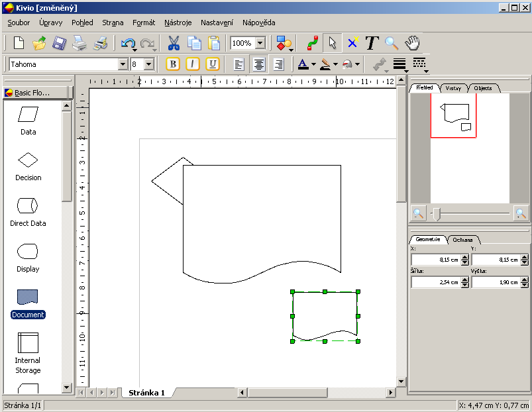Screen dimensions: 532x412
Task: Open the fill color dropdown arrow
Action: click(357, 64)
